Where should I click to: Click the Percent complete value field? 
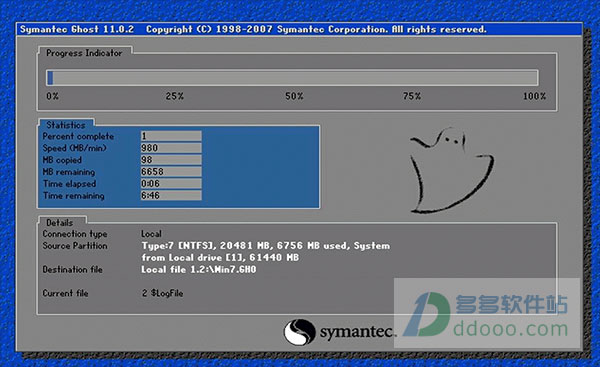click(171, 136)
